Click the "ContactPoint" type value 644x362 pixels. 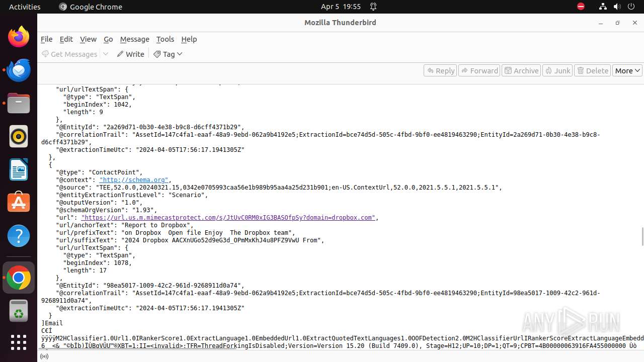(116, 172)
